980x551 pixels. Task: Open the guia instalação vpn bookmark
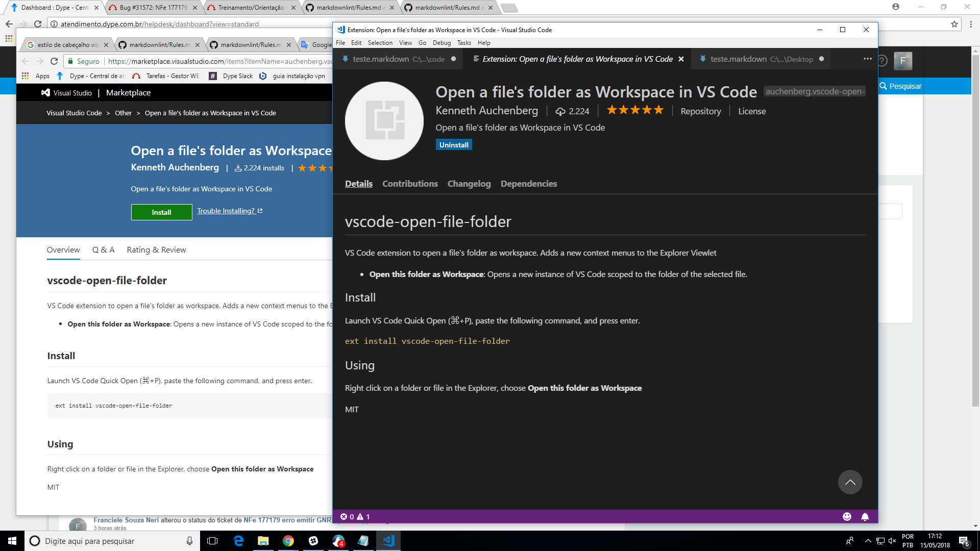(x=292, y=76)
